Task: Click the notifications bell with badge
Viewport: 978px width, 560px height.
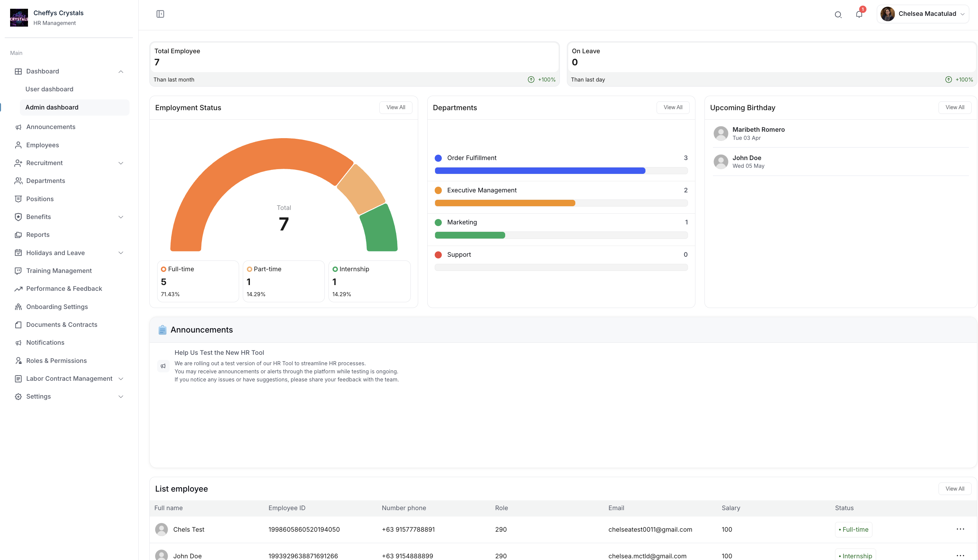Action: pyautogui.click(x=859, y=14)
